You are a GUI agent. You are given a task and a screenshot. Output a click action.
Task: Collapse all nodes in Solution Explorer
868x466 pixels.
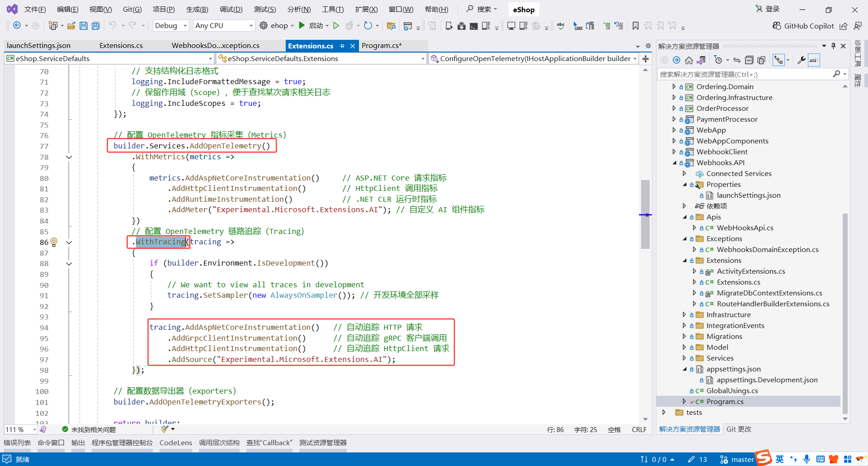coord(749,59)
